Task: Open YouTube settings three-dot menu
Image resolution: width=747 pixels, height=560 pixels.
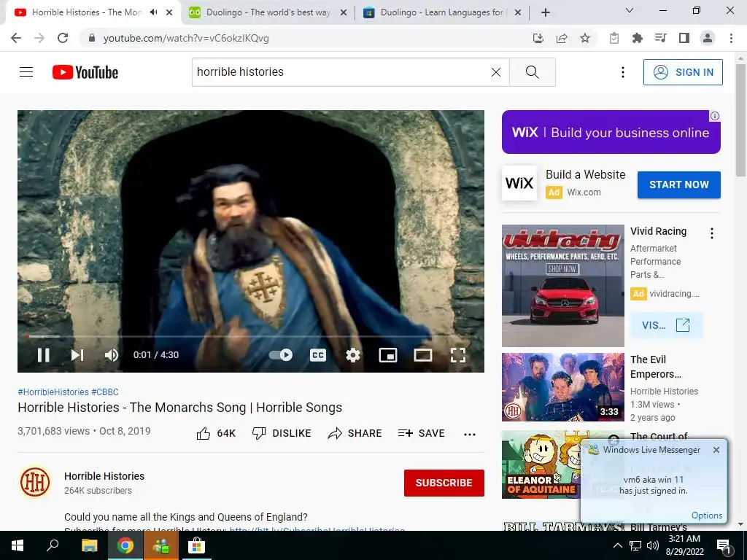Action: 623,72
